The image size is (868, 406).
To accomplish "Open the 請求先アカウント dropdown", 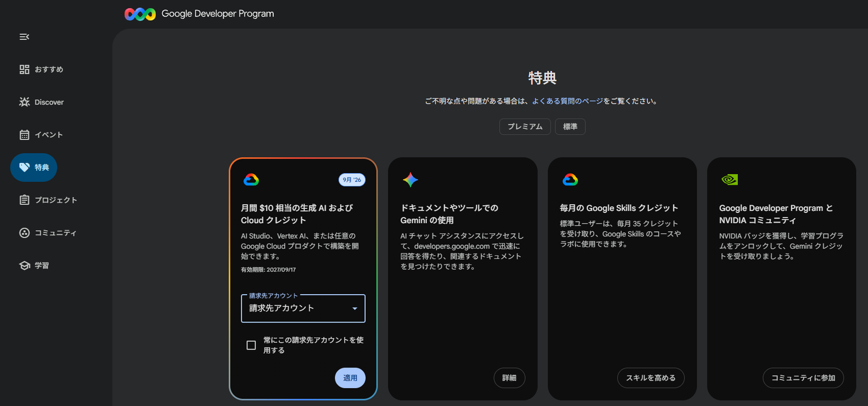I will [x=303, y=308].
